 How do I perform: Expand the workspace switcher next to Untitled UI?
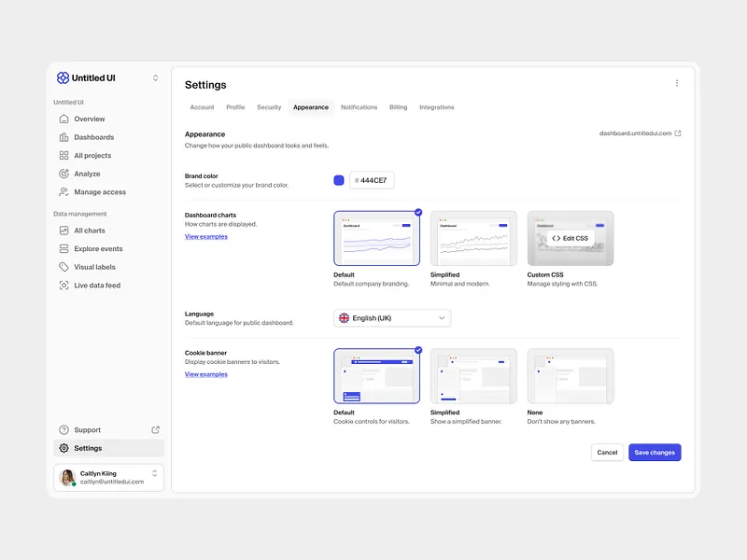155,77
